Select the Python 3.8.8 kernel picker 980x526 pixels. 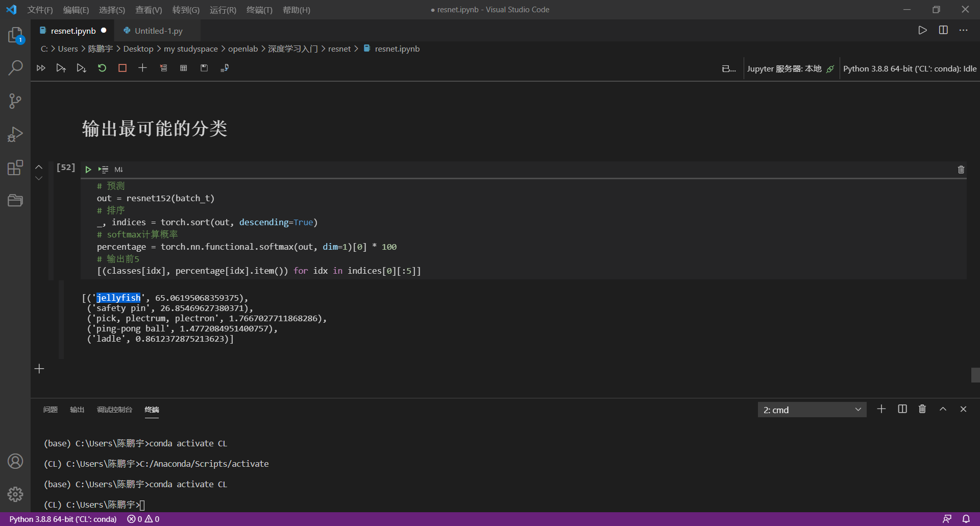tap(910, 68)
